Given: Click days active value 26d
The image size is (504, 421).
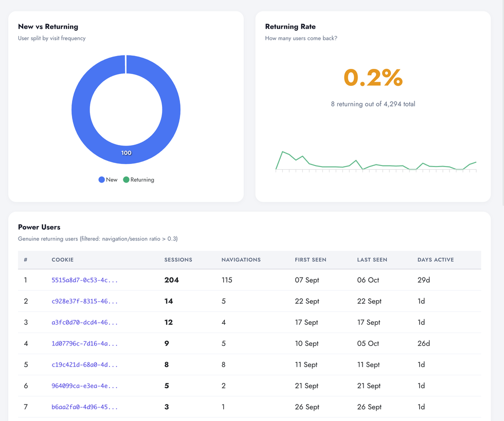Looking at the screenshot, I should tap(423, 343).
